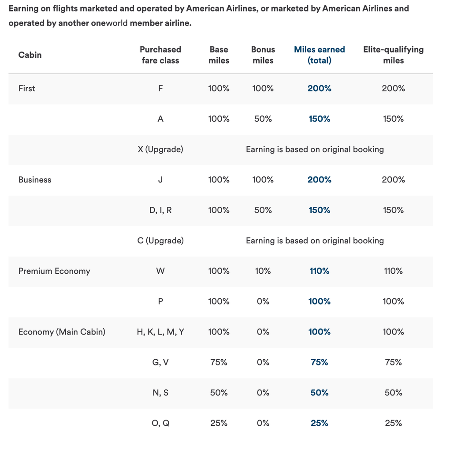Viewport: 476px width, 454px height.
Task: Click the H, K, L, M, Y fare cell
Action: point(160,332)
